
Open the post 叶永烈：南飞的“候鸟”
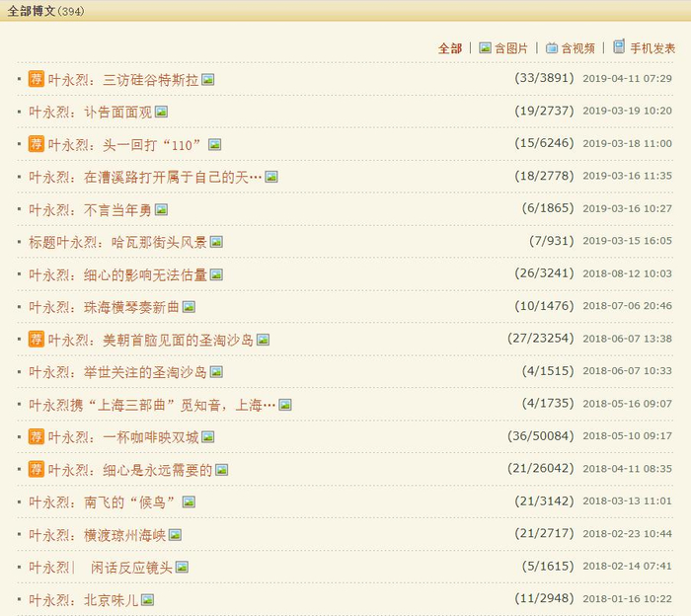[103, 502]
